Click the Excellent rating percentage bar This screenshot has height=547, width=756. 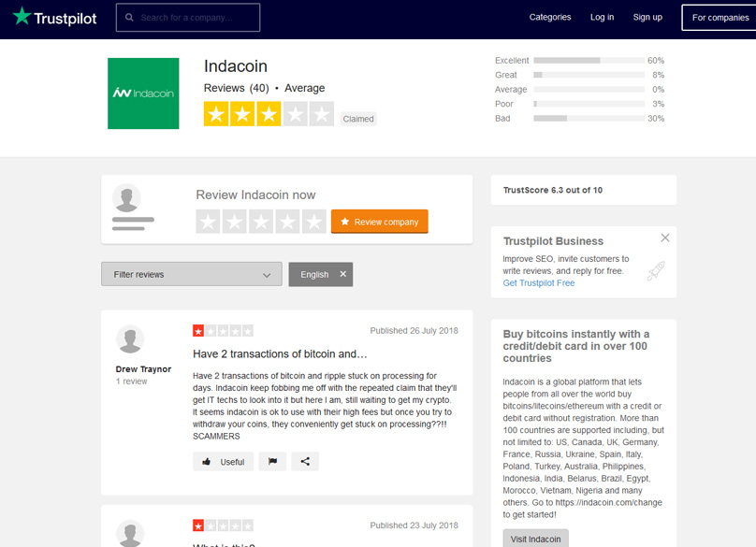click(x=589, y=60)
